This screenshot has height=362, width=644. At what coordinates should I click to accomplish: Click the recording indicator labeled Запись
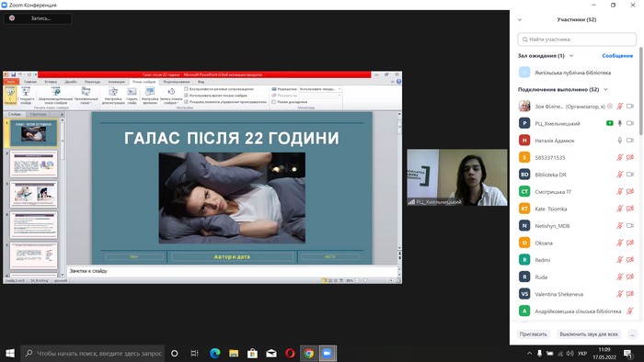38,18
